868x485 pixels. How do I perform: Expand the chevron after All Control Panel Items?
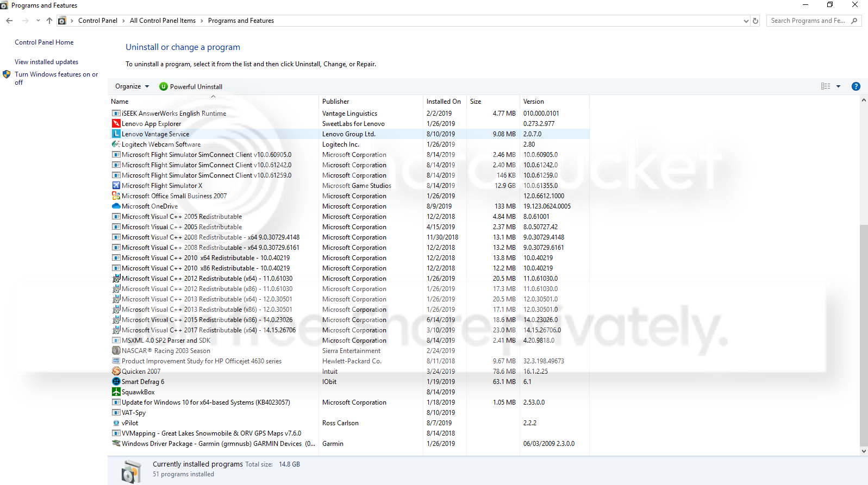tap(202, 21)
